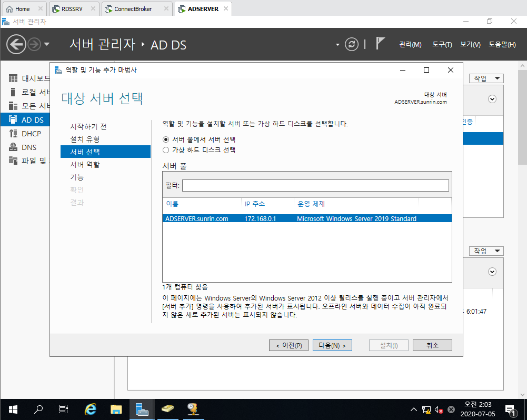Screen dimensions: 527x420
Task: Click the Server Manager forward arrow
Action: tap(34, 44)
